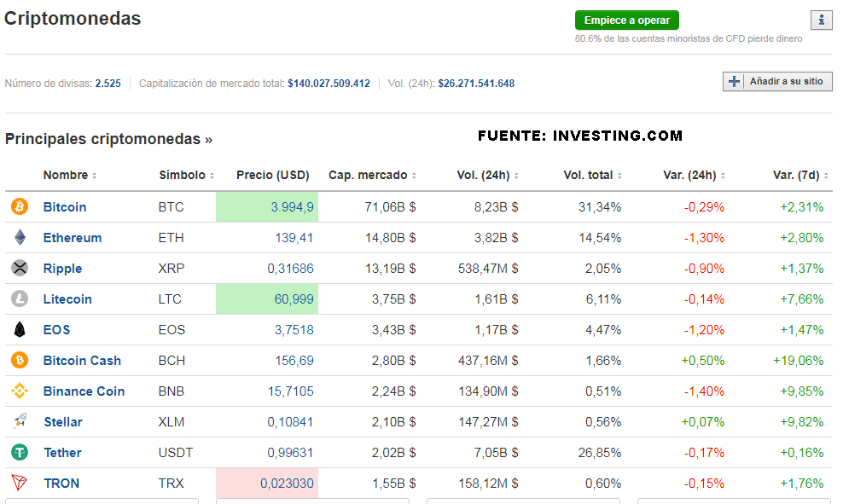The width and height of the screenshot is (849, 504).
Task: Click the Ethereum diamond icon
Action: click(x=20, y=238)
